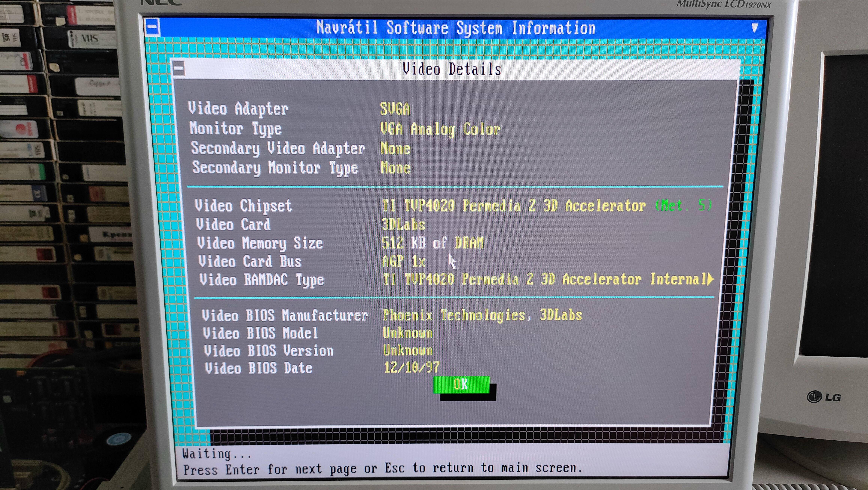Click the "512 KB of DRAM" memory value

coord(432,243)
